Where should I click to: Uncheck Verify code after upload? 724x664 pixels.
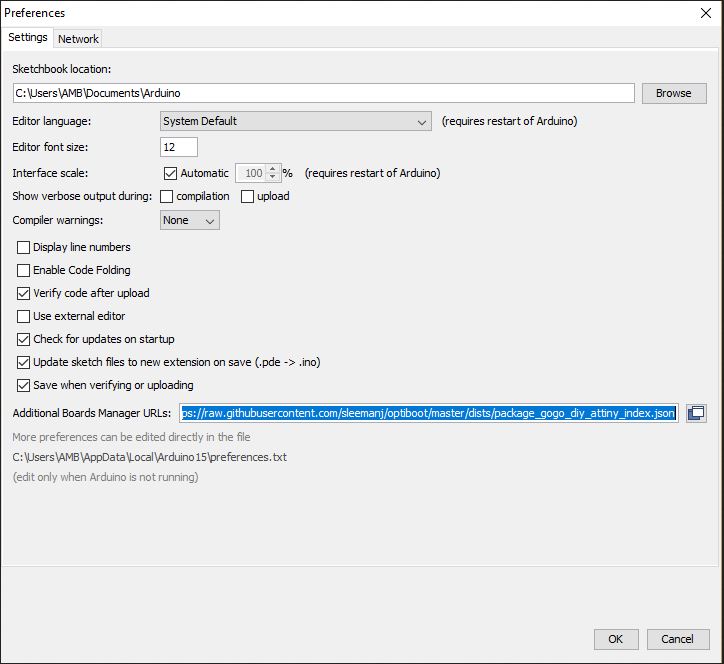(x=23, y=293)
